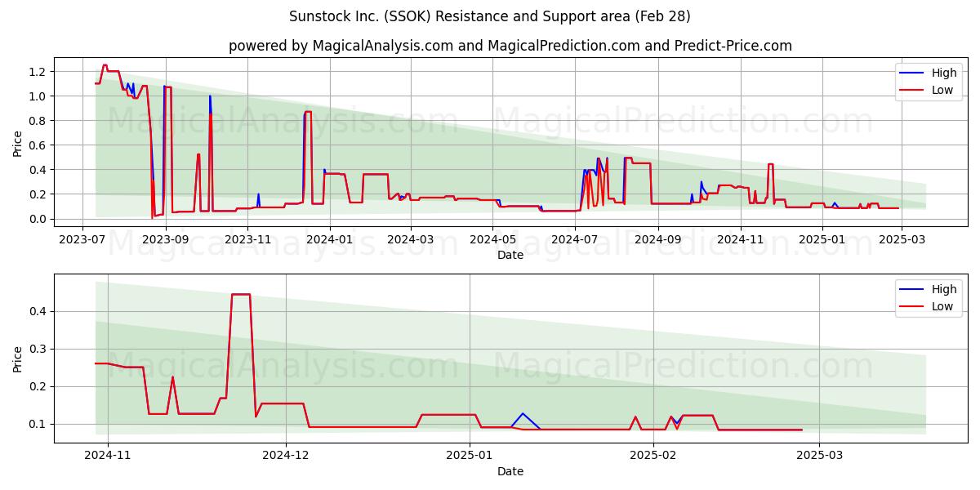Image resolution: width=980 pixels, height=490 pixels.
Task: Click the '2024-07' x-axis label on the top chart
Action: 576,239
